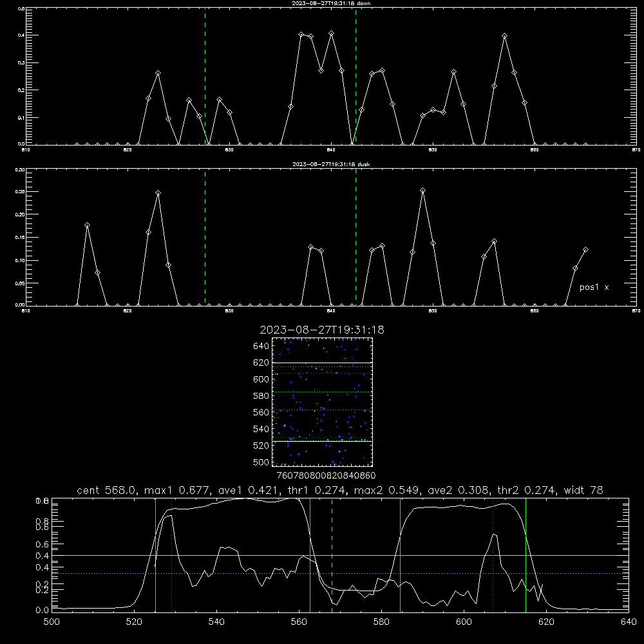Open the small scatter image in the center
Screen dimensions: 644x644
[322, 402]
